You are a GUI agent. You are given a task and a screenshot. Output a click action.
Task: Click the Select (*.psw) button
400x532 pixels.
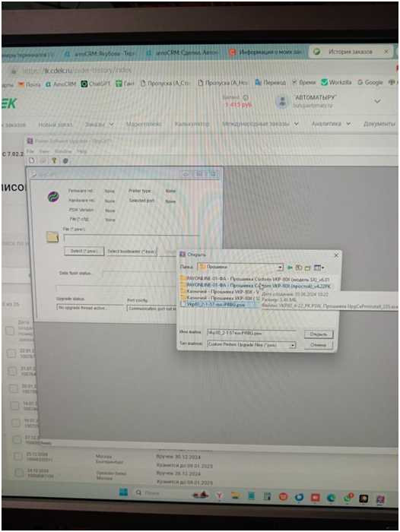point(84,251)
